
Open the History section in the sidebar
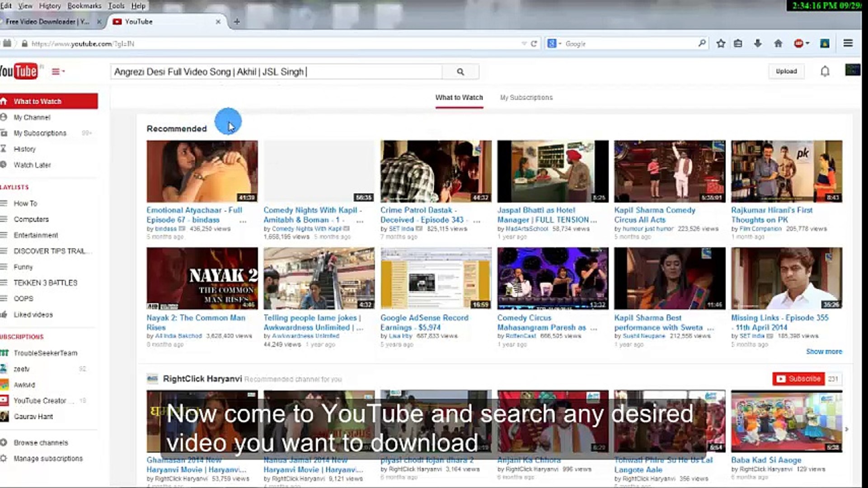pyautogui.click(x=25, y=149)
